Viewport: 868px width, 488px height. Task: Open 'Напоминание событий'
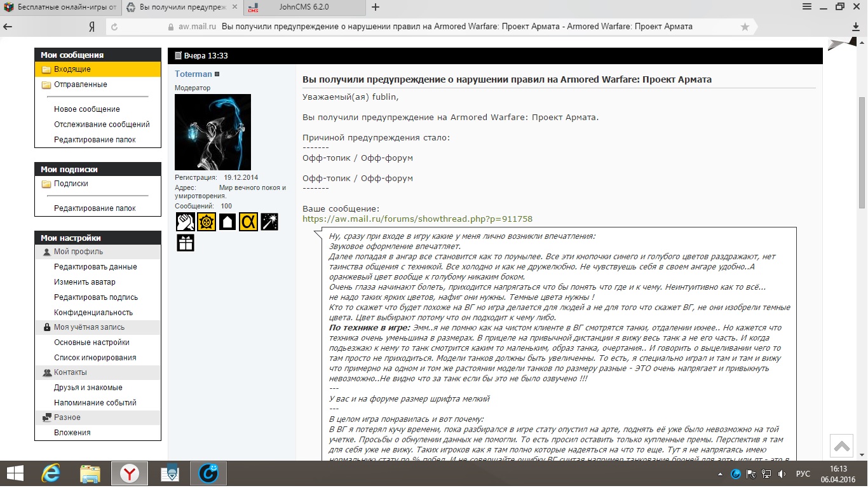95,403
